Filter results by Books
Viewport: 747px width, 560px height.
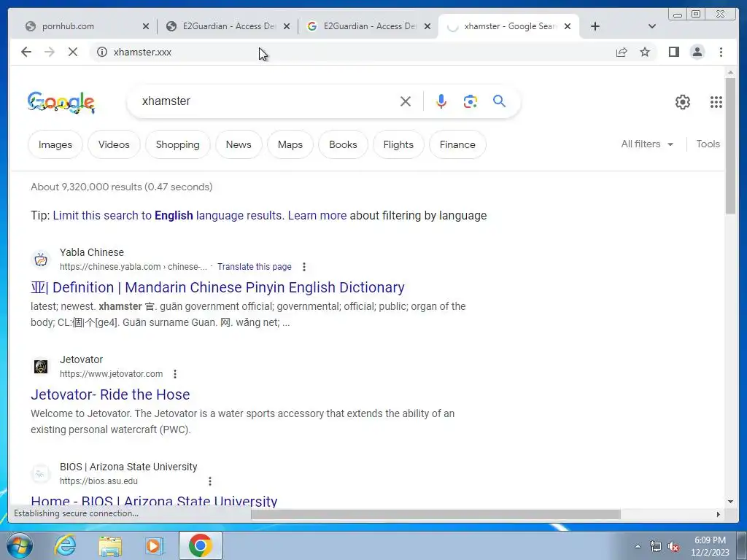[343, 144]
